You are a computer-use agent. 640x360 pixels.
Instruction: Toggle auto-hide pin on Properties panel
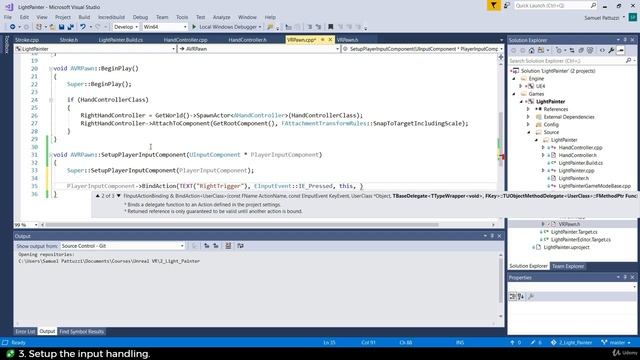tap(625, 277)
